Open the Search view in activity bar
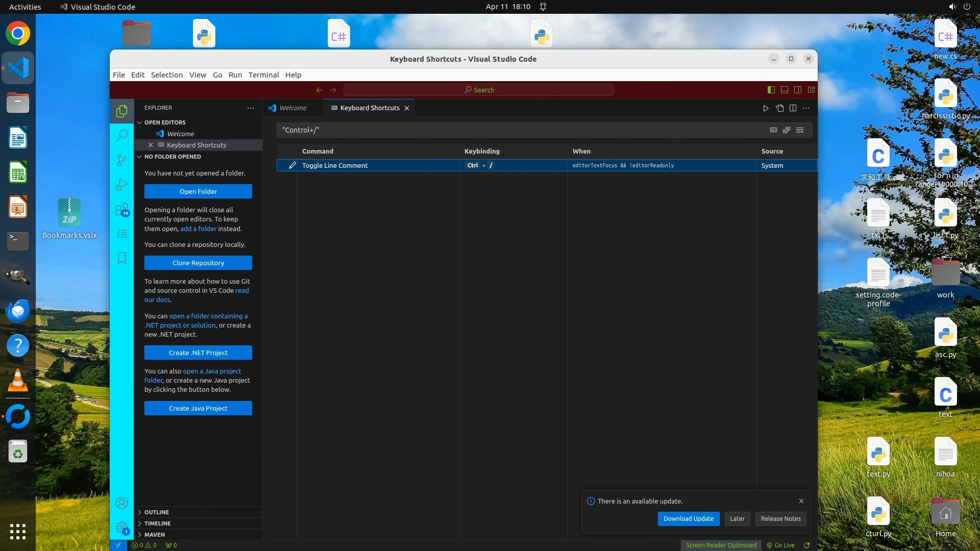 (x=121, y=135)
